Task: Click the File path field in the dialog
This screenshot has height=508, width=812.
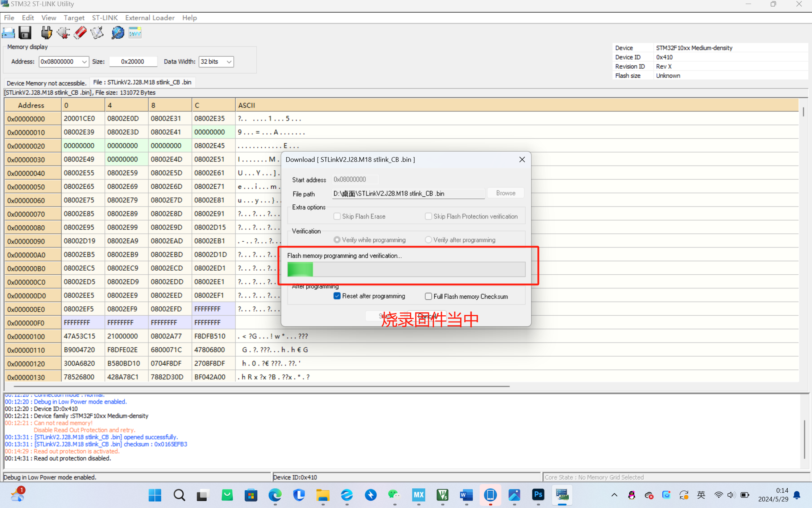Action: coord(409,193)
